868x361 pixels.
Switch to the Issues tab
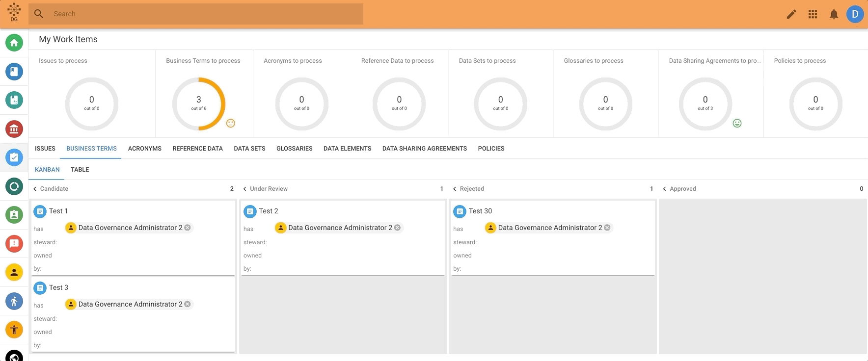point(45,149)
